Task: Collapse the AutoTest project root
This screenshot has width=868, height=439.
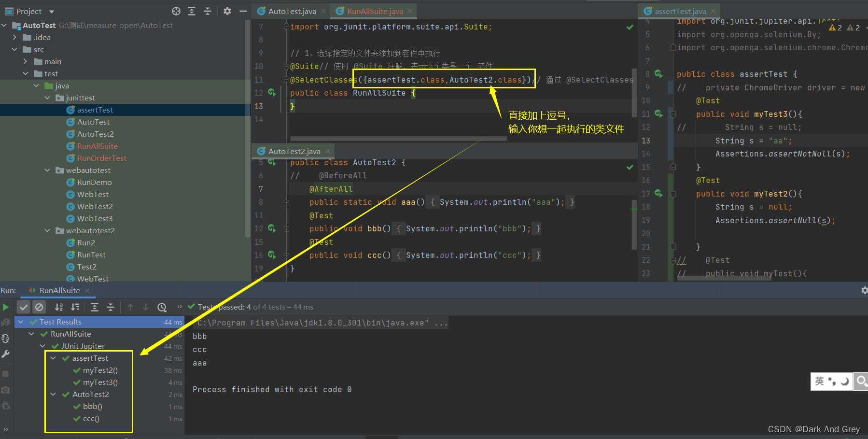Action: coord(4,25)
